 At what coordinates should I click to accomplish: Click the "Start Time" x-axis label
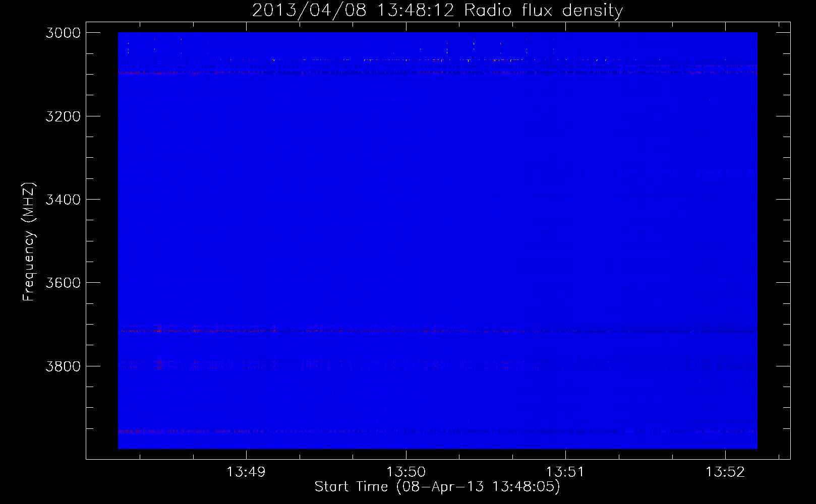(x=352, y=486)
